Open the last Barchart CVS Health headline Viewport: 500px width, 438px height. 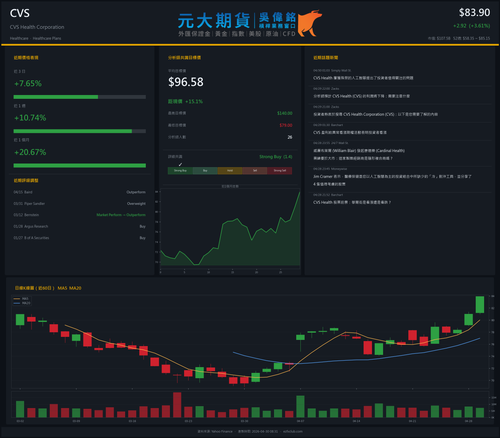[x=352, y=202]
